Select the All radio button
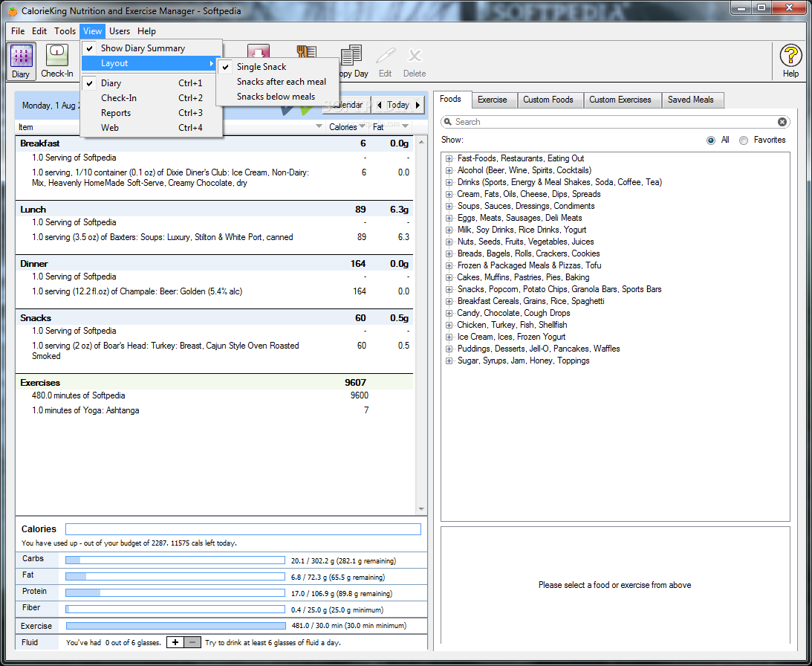The width and height of the screenshot is (812, 666). [x=711, y=140]
